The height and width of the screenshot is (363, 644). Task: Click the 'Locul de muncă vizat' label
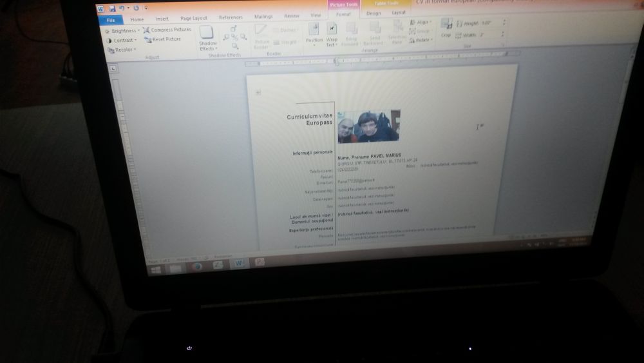[x=311, y=216]
